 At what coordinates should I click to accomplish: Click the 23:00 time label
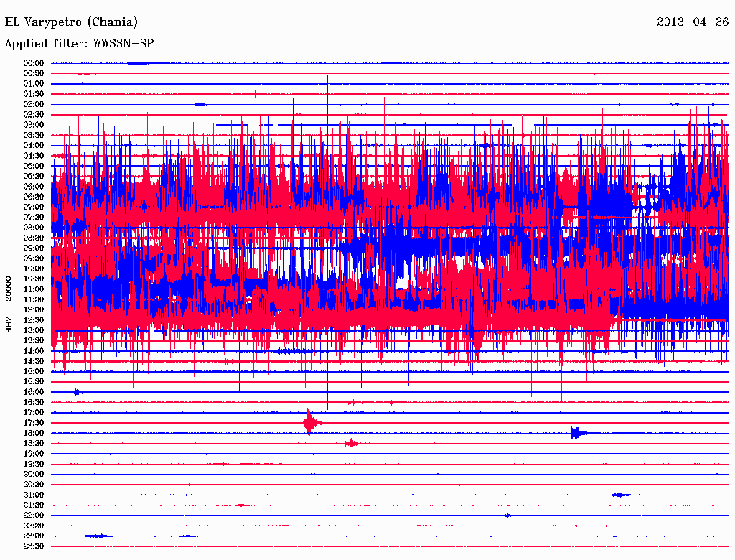click(x=33, y=536)
